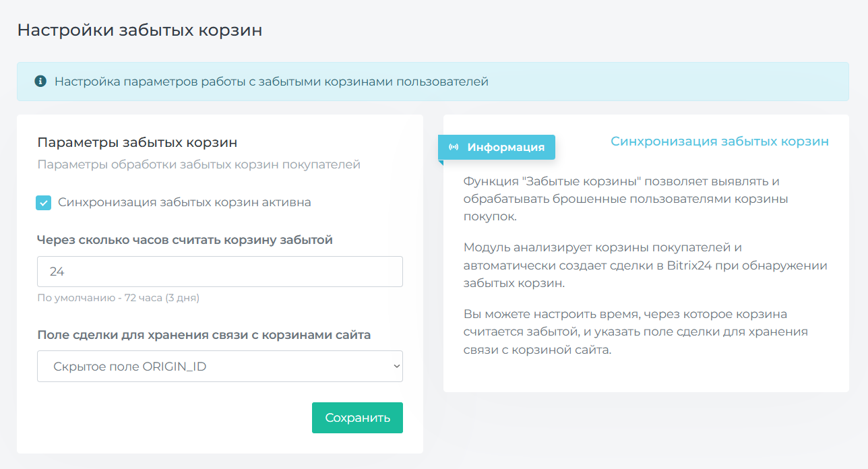Click the label 'Поле сделки для хранения связи'
The width and height of the screenshot is (868, 469).
[204, 335]
